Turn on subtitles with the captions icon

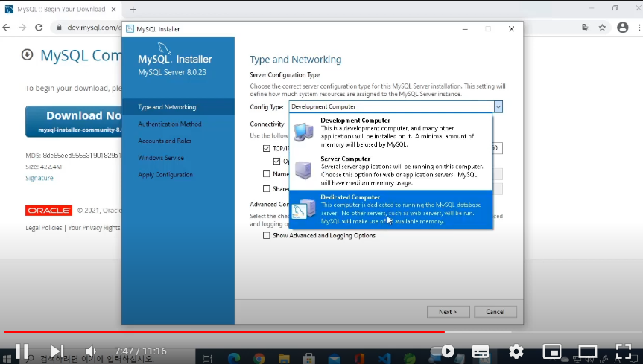[480, 351]
